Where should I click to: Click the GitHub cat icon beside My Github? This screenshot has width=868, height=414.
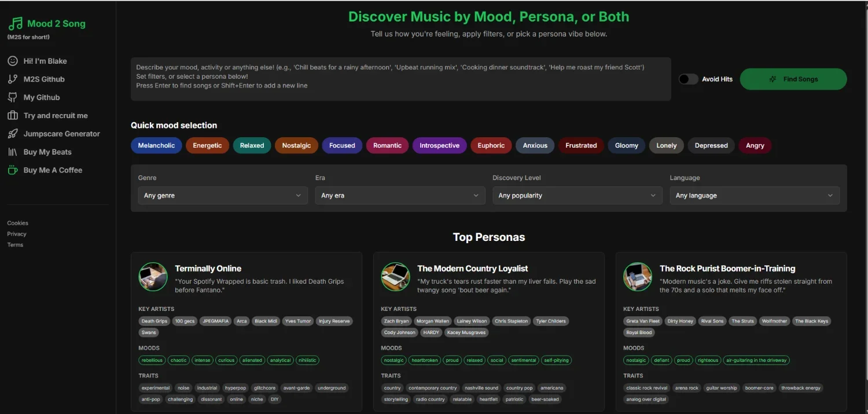click(x=12, y=97)
